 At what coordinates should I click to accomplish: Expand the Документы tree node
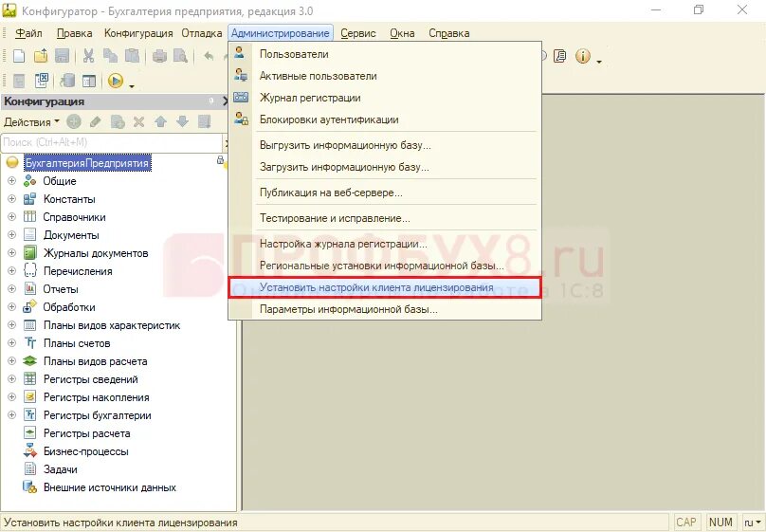11,235
